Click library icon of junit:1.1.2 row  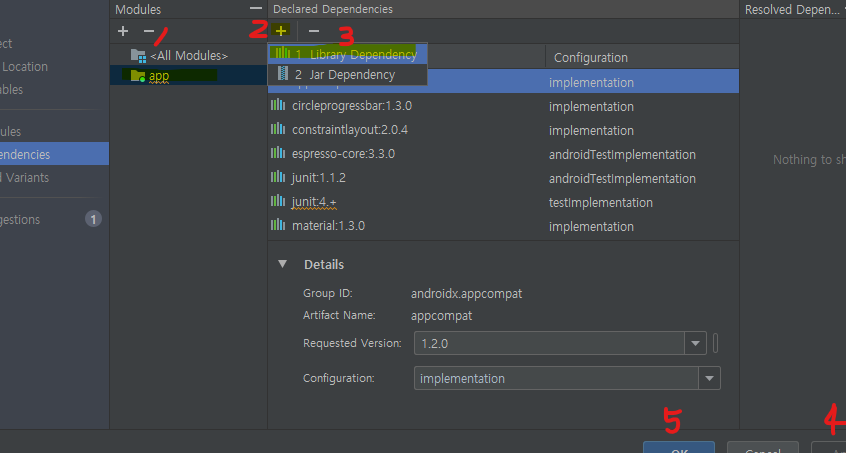coord(278,177)
